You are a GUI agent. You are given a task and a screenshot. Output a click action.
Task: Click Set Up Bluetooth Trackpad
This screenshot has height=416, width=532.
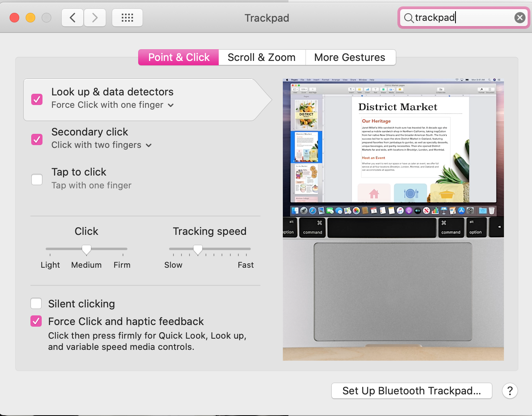coord(411,391)
